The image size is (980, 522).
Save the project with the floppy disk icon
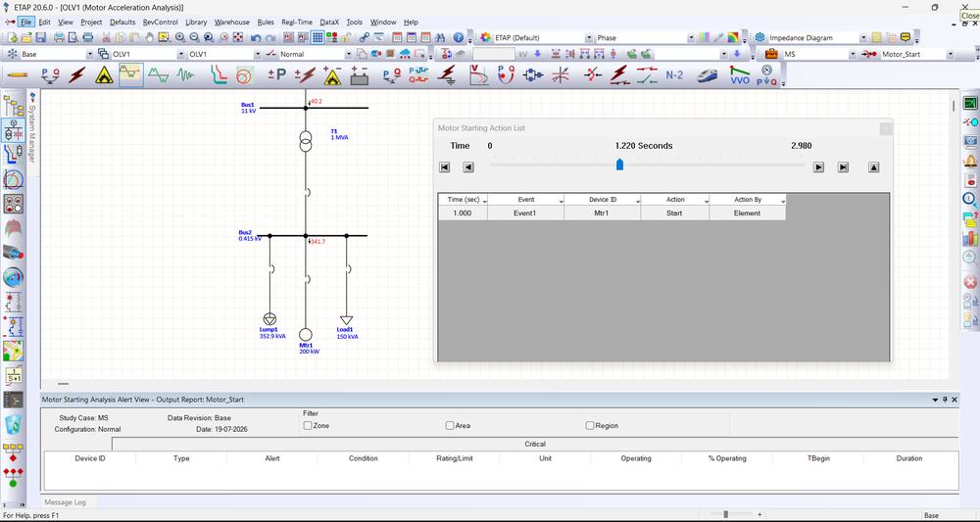pos(41,37)
